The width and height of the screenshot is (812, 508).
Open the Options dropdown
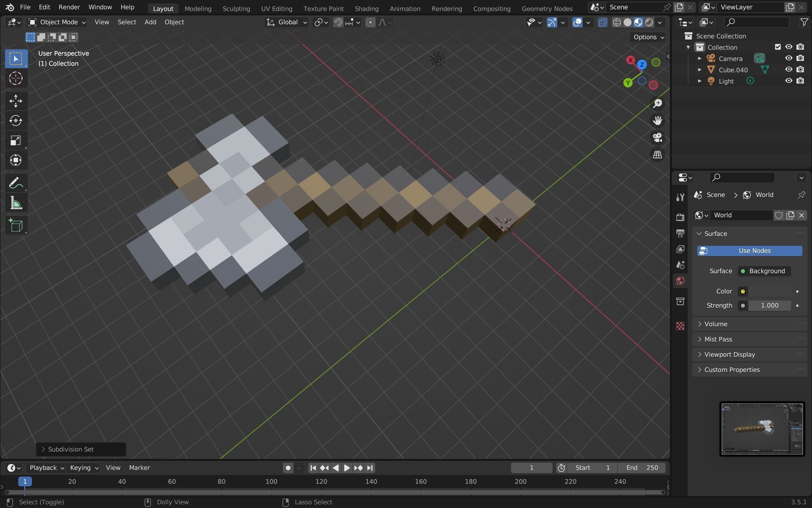[x=648, y=37]
